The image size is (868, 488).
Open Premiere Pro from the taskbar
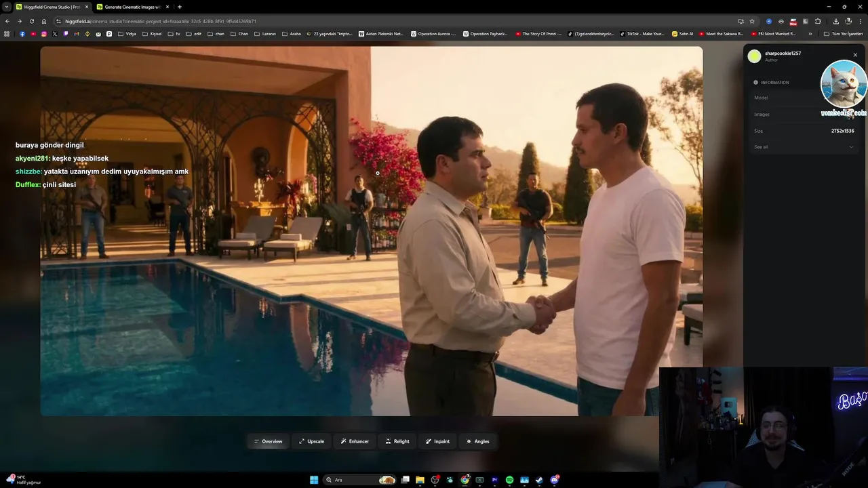[x=495, y=480]
